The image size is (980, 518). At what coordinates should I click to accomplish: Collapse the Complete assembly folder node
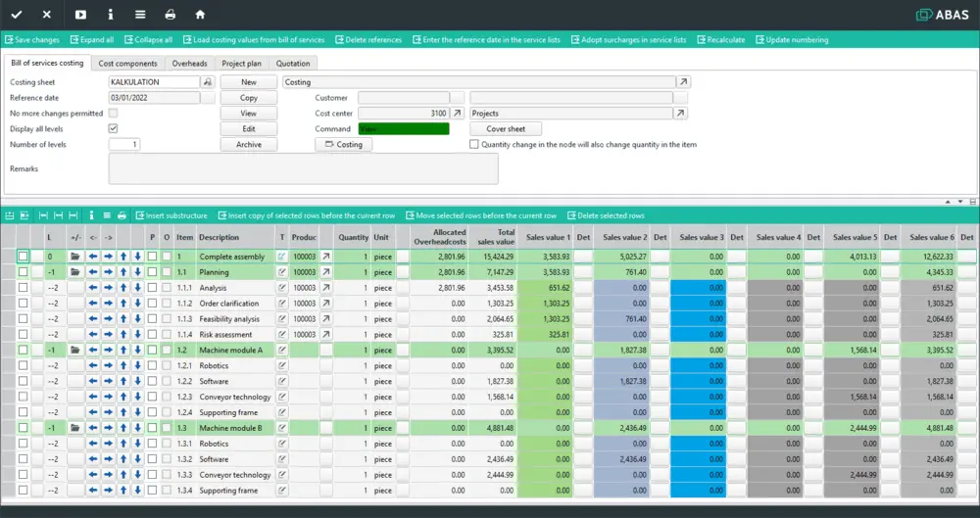coord(75,257)
